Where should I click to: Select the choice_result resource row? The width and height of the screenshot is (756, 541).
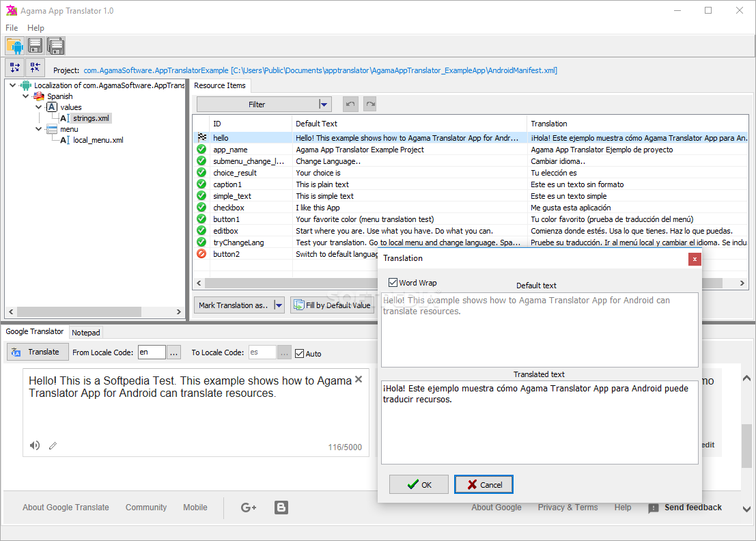(x=471, y=173)
